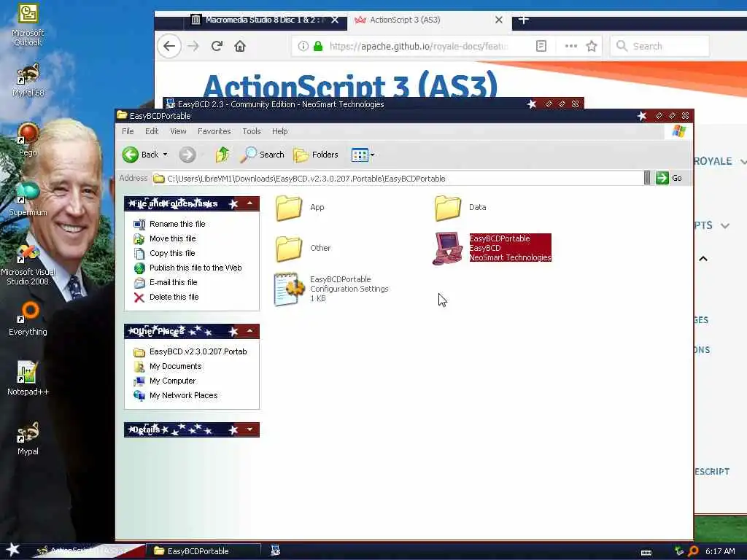
Task: Open the Pego desktop shortcut
Action: pos(28,139)
